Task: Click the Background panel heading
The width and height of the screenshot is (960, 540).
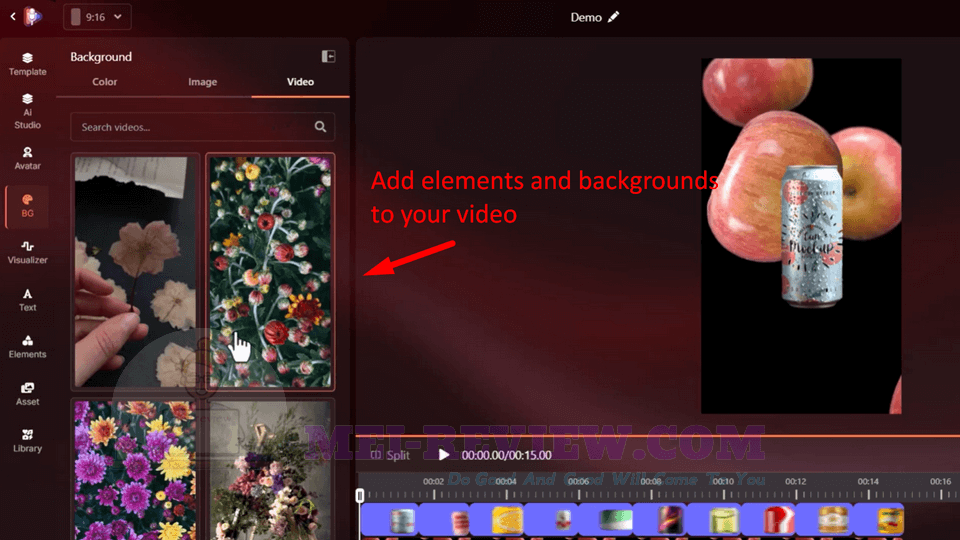Action: pos(101,56)
